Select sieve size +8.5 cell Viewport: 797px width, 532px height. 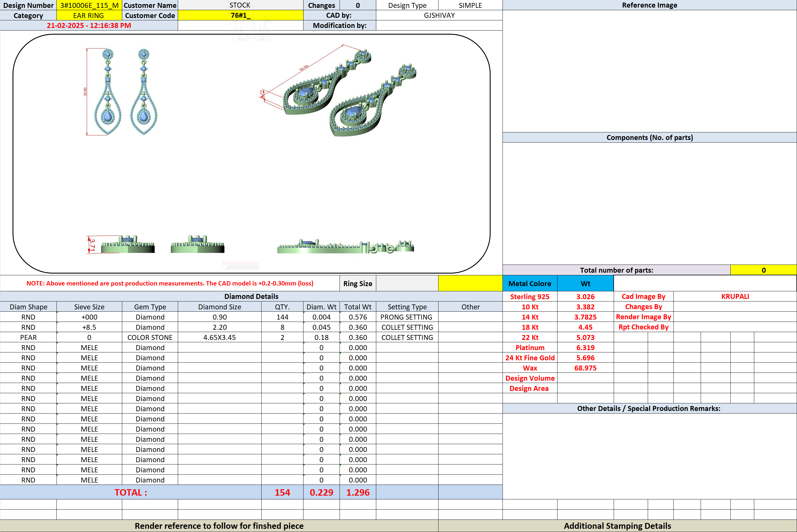pyautogui.click(x=89, y=327)
